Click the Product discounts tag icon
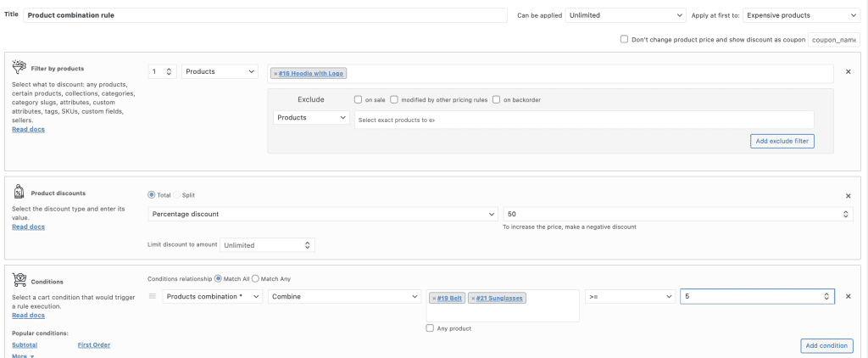 (x=19, y=193)
